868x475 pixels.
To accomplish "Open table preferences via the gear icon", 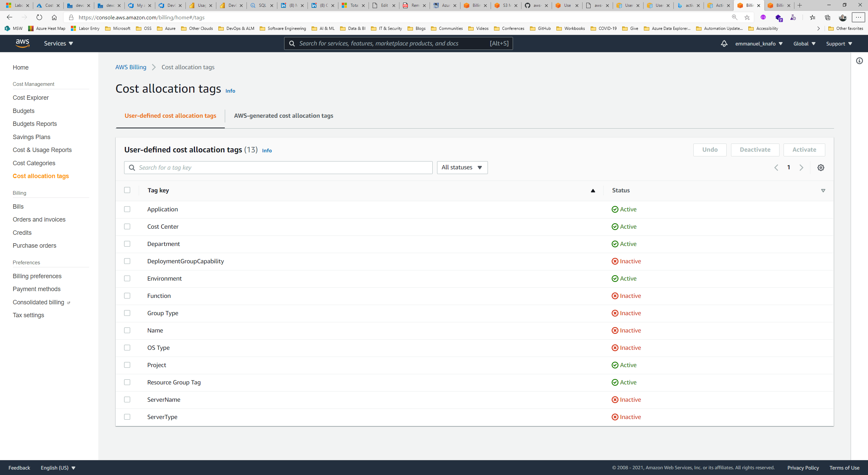I will click(x=821, y=167).
